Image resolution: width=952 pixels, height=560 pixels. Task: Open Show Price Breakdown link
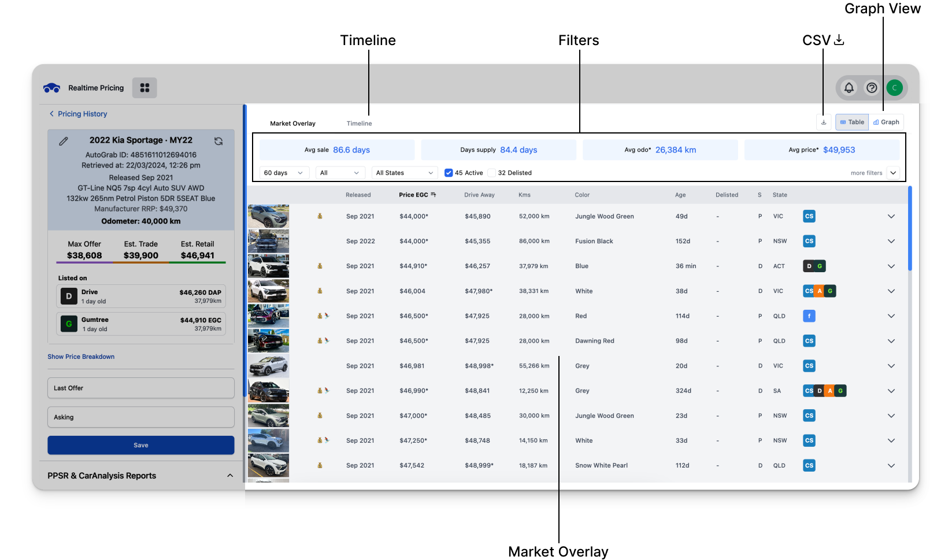(x=81, y=357)
